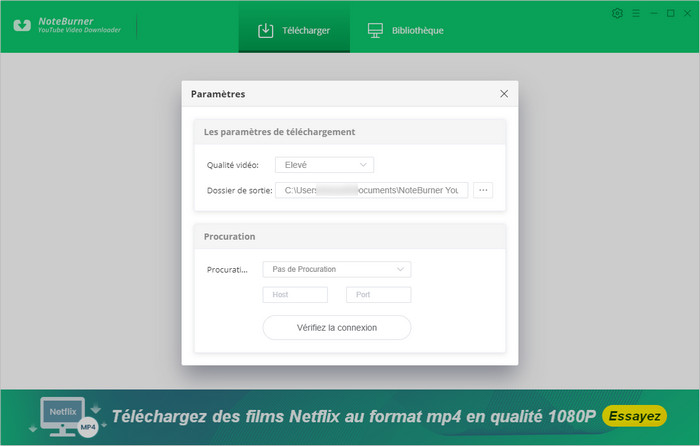The width and height of the screenshot is (700, 446).
Task: Click the Qualité vidéo label
Action: tap(233, 165)
